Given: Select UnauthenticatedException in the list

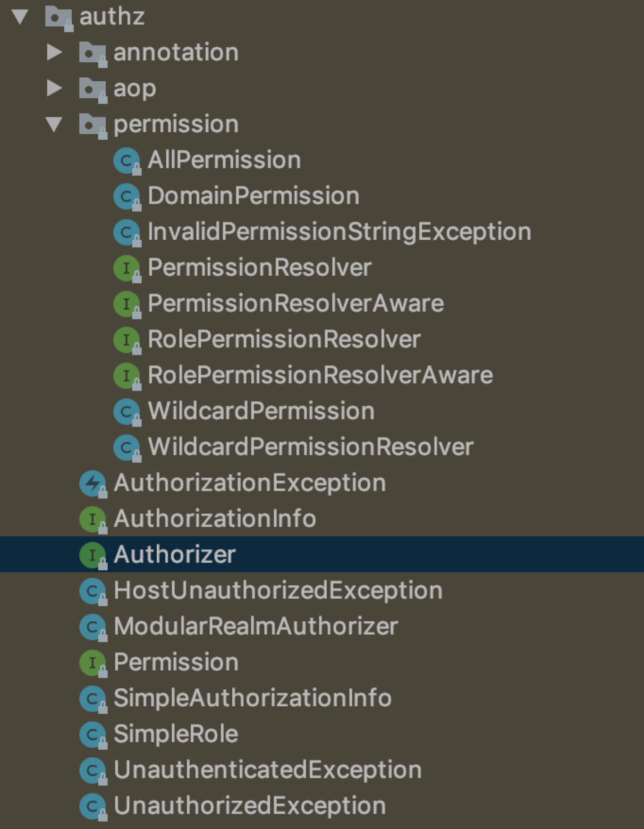Looking at the screenshot, I should point(267,770).
